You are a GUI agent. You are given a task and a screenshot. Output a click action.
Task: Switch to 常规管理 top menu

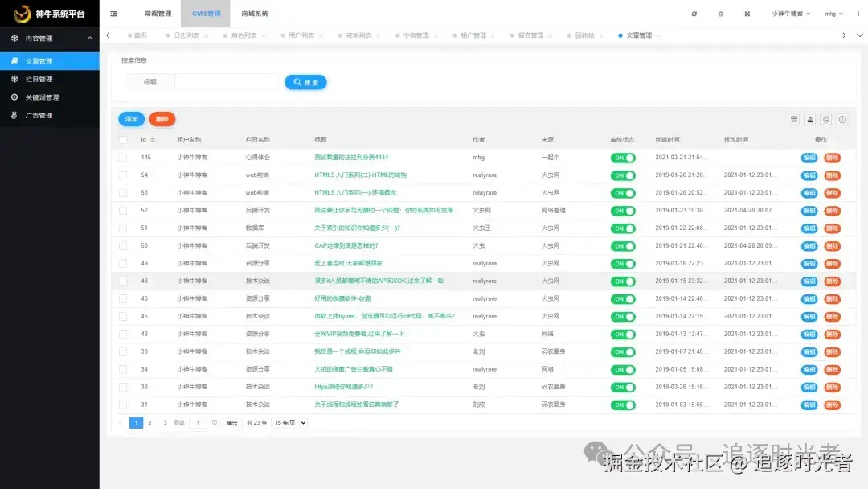click(x=158, y=14)
